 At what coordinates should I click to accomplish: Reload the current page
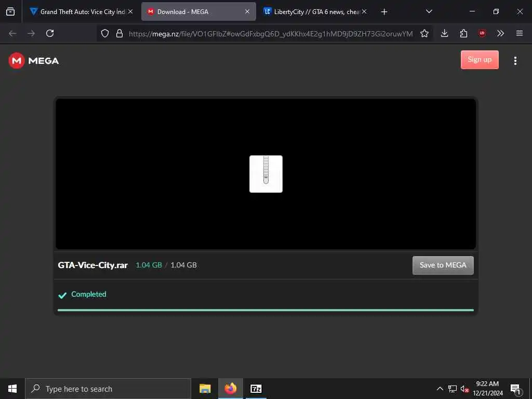click(50, 33)
